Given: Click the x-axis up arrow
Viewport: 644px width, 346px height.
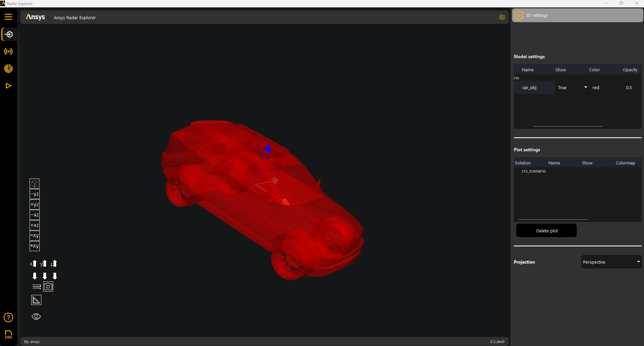Looking at the screenshot, I should (33, 264).
